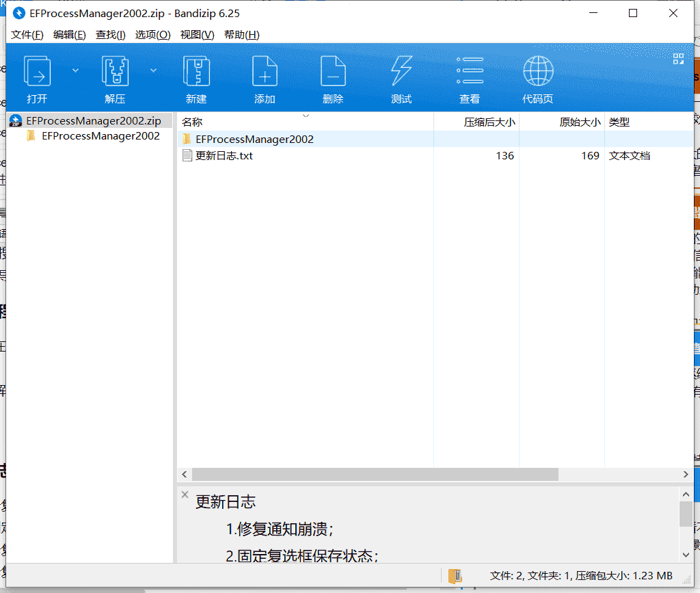Click the New archive (新建) icon
The height and width of the screenshot is (593, 700).
pos(196,71)
